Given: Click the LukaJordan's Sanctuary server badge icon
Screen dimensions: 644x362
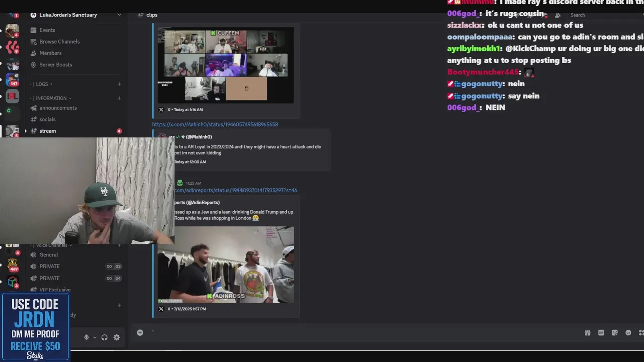Looking at the screenshot, I should pyautogui.click(x=33, y=15).
